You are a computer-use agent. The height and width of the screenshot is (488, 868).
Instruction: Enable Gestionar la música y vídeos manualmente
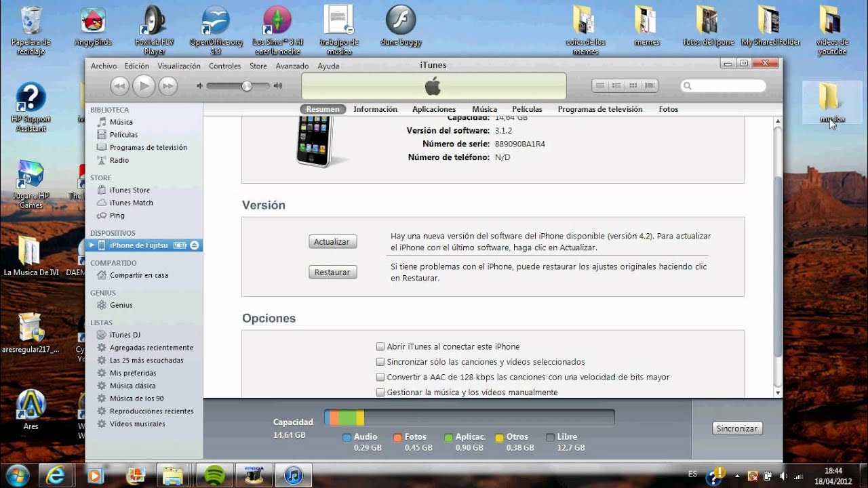380,392
